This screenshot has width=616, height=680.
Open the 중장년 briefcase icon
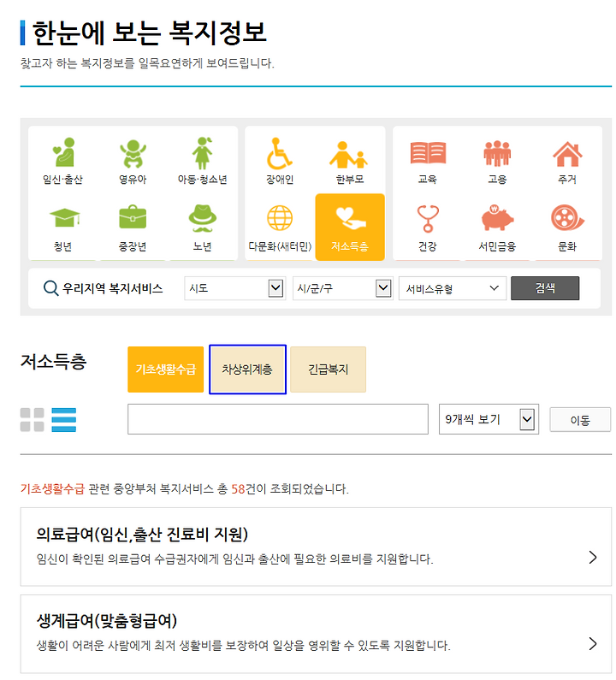tap(133, 217)
